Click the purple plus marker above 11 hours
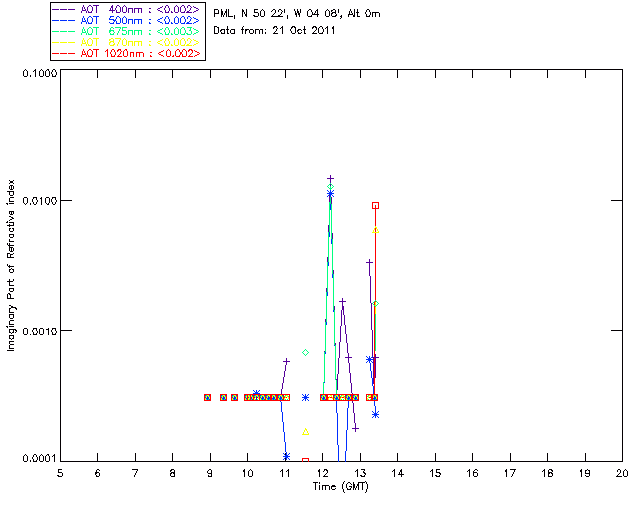640x512 pixels. [x=287, y=361]
